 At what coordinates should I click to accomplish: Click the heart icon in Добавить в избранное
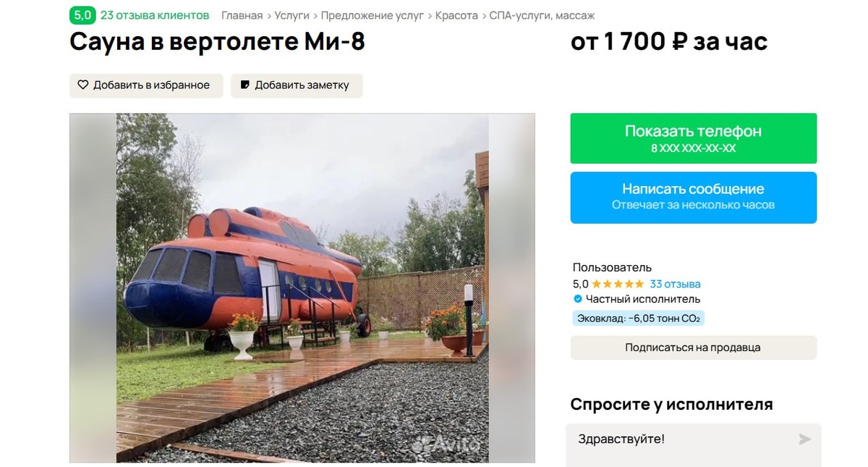83,85
